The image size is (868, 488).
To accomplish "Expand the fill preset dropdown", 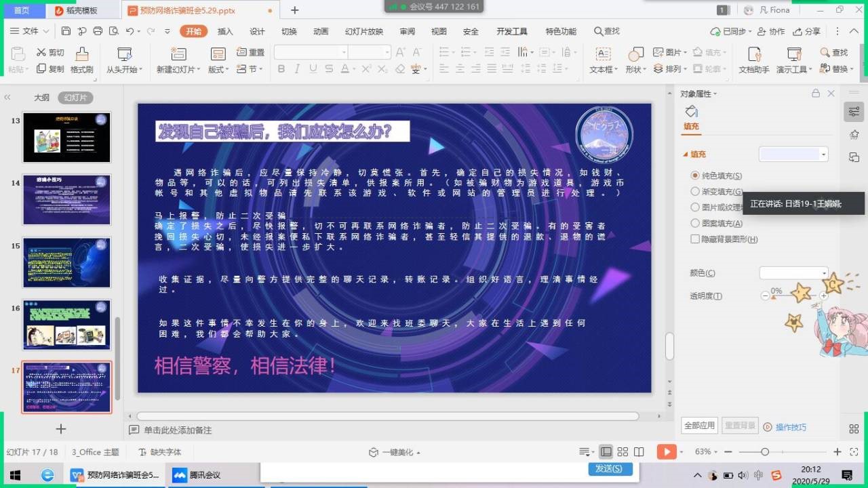I will click(824, 155).
